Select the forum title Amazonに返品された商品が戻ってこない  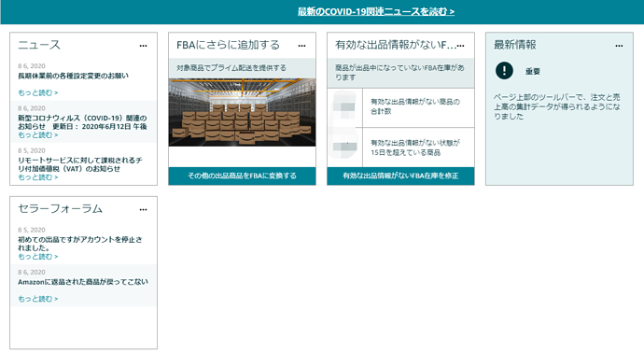tap(83, 282)
